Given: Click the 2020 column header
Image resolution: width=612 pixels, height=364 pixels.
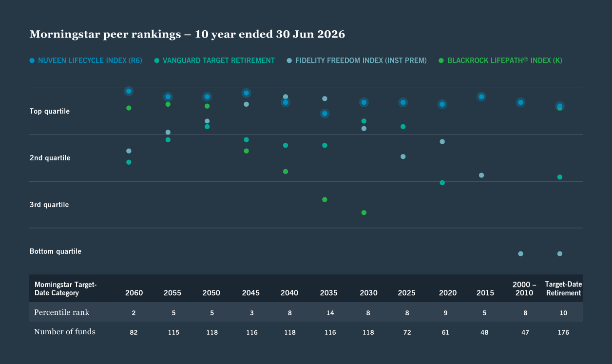Looking at the screenshot, I should point(448,293).
